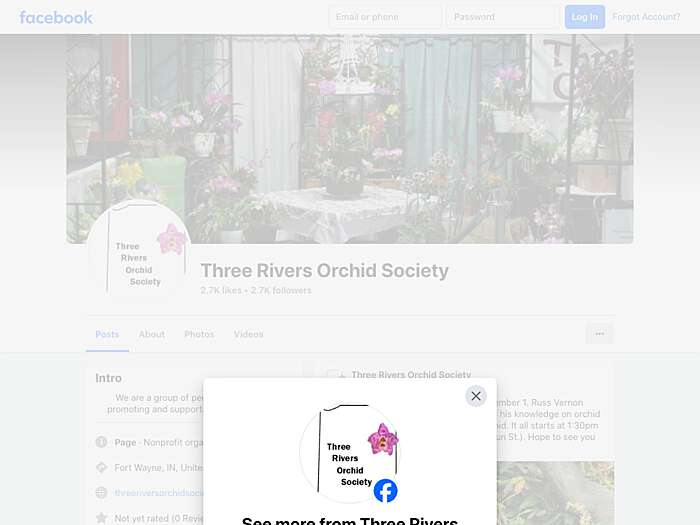The width and height of the screenshot is (700, 525).
Task: Focus the Email or phone field
Action: click(385, 17)
